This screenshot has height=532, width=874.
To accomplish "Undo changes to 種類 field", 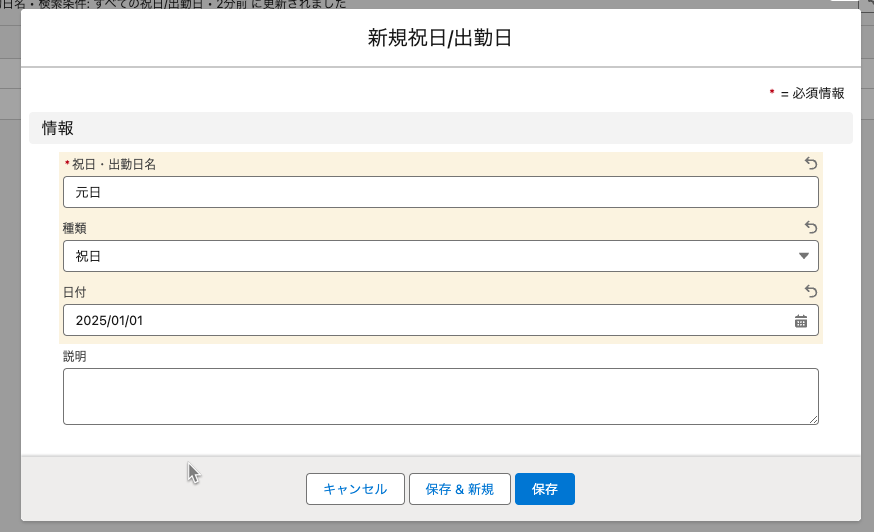I will (x=811, y=228).
